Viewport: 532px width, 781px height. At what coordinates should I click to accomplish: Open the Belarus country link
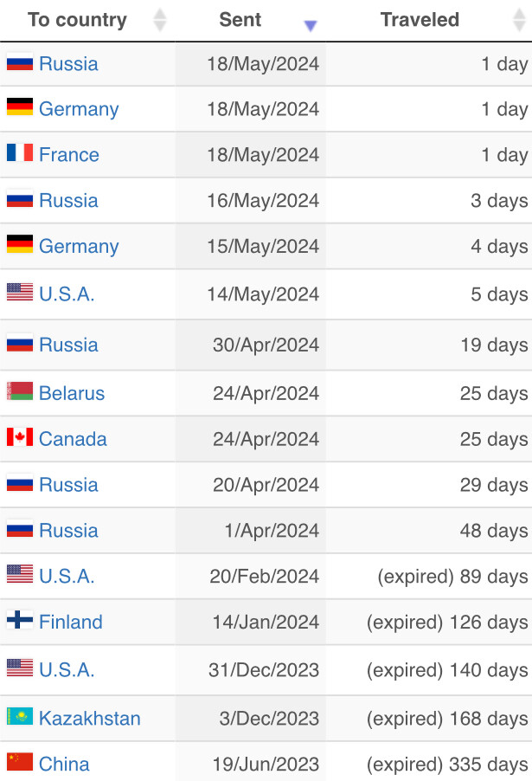coord(72,393)
